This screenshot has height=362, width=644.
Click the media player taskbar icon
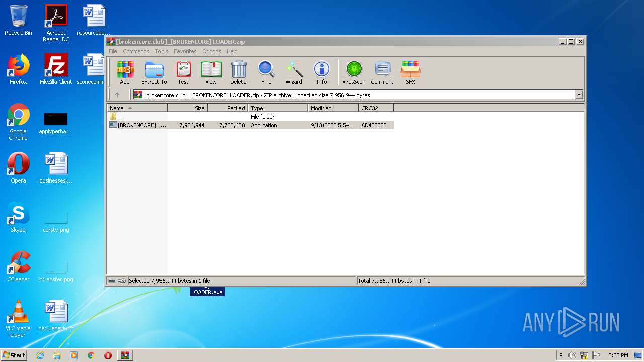74,355
